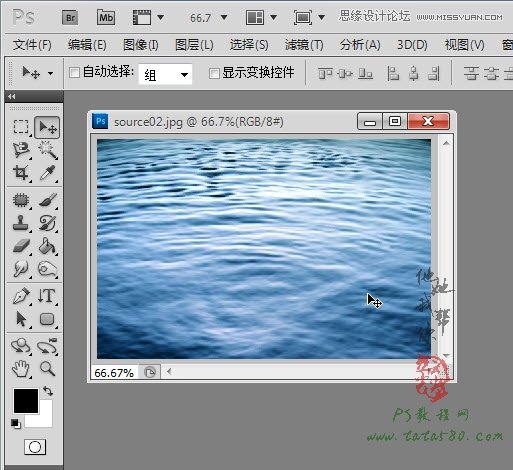Select the Pen tool
The width and height of the screenshot is (513, 470).
click(x=21, y=296)
